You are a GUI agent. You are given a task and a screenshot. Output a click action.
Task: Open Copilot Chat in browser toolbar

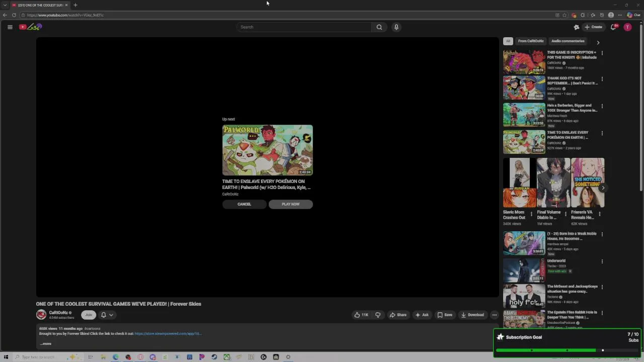point(633,15)
